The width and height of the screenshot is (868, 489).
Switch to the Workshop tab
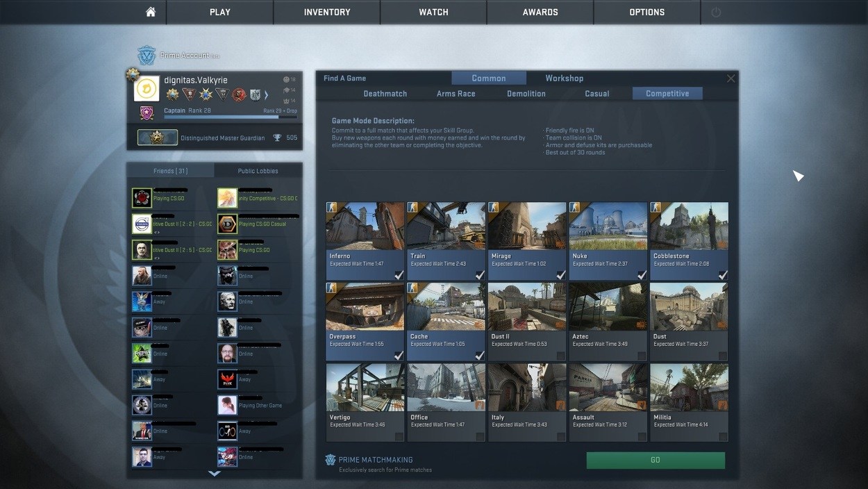pyautogui.click(x=564, y=78)
